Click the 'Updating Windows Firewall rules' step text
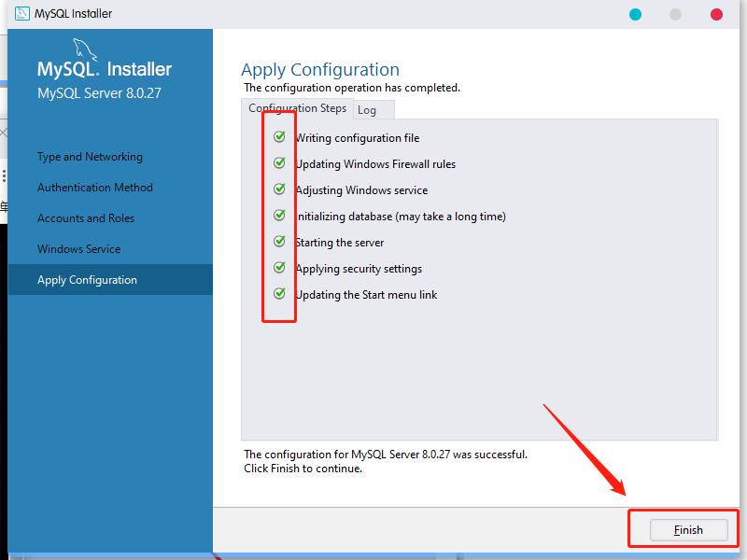Screen dimensions: 747x560 pyautogui.click(x=375, y=164)
